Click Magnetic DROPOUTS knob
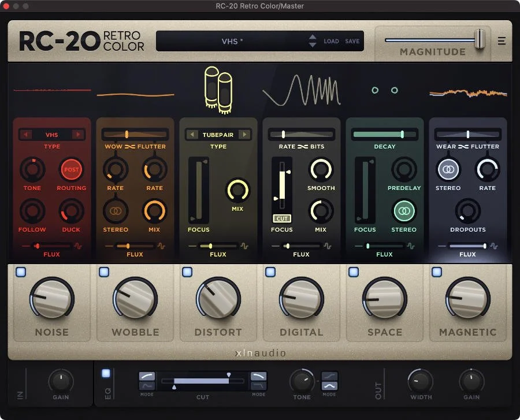This screenshot has height=420, width=520. tap(467, 211)
